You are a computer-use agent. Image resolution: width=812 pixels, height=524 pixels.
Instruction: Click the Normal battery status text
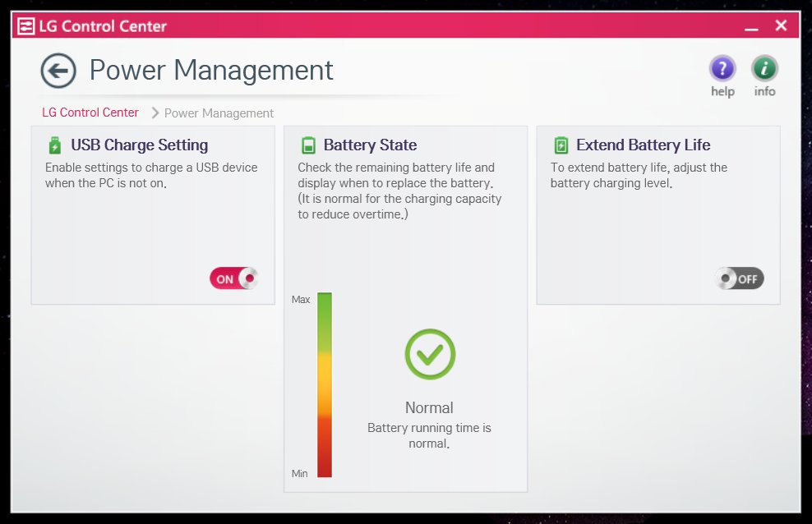tap(429, 407)
